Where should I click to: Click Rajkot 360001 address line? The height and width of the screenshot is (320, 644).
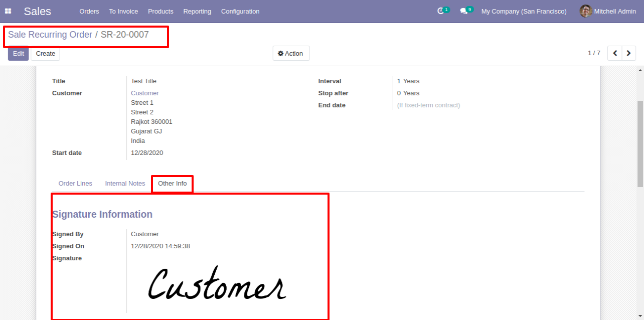point(151,122)
